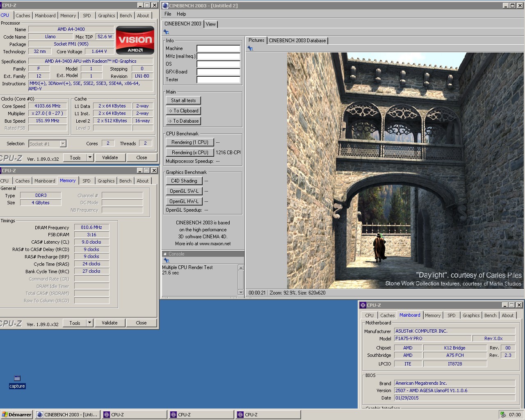The height and width of the screenshot is (420, 525).
Task: Activate the first CPU-Z taskbar button
Action: pyautogui.click(x=135, y=415)
